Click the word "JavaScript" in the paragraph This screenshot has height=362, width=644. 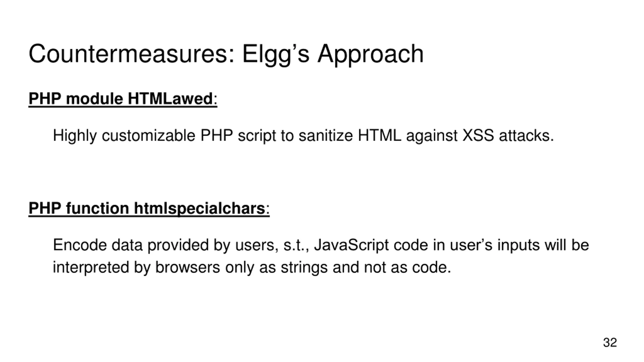click(x=351, y=245)
